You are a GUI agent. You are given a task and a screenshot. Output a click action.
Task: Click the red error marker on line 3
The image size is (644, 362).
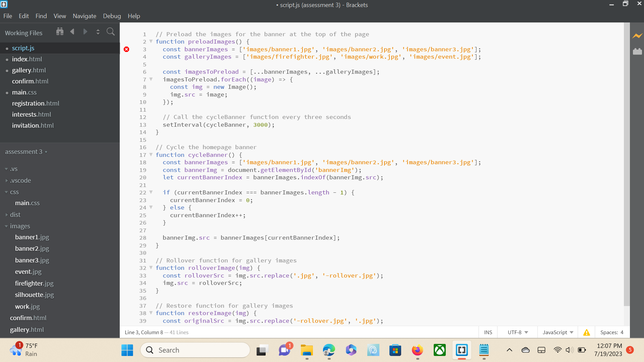click(x=126, y=49)
